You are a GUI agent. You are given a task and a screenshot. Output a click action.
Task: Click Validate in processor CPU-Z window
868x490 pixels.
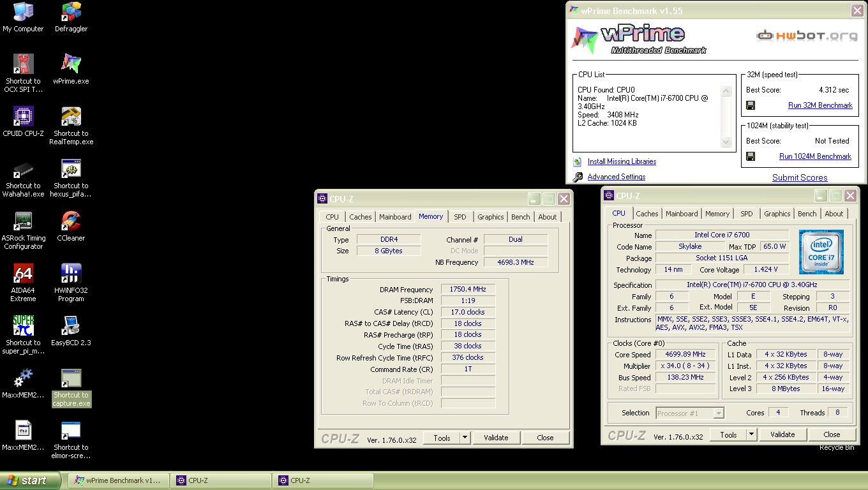click(782, 434)
